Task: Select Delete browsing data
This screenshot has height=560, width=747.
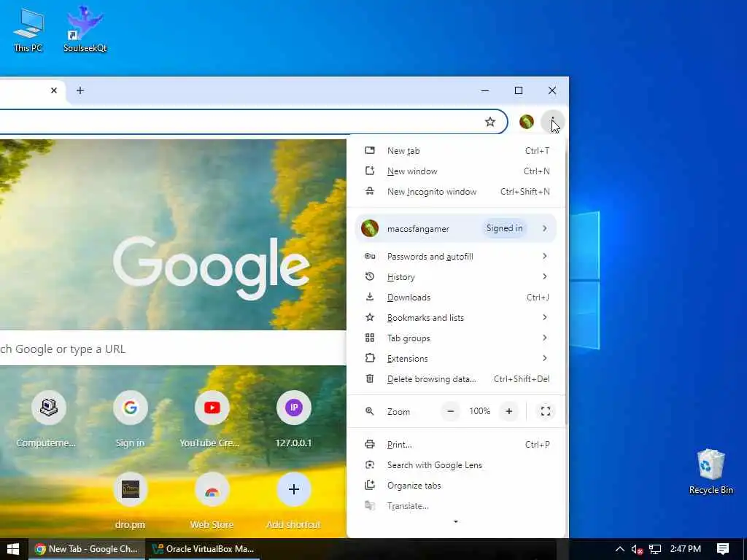Action: click(457, 379)
